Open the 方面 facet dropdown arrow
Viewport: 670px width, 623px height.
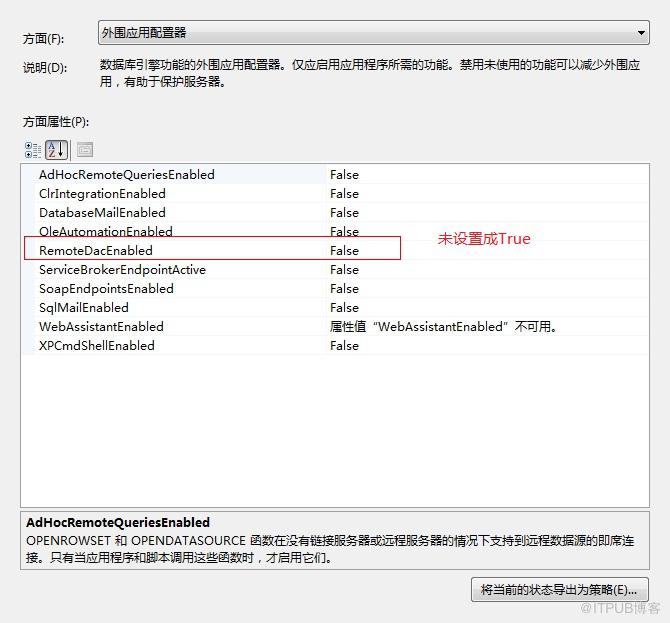[641, 32]
